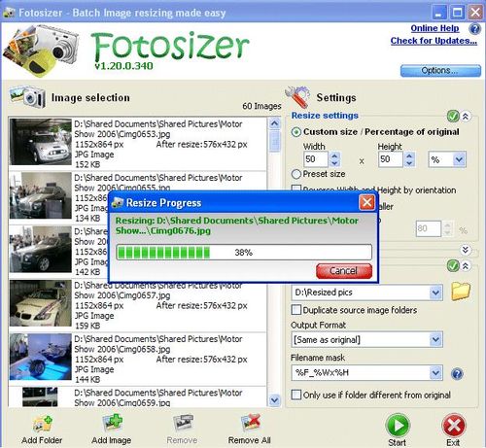486x448 pixels.
Task: Click the green checkmark beside Resize settings
Action: click(x=453, y=116)
